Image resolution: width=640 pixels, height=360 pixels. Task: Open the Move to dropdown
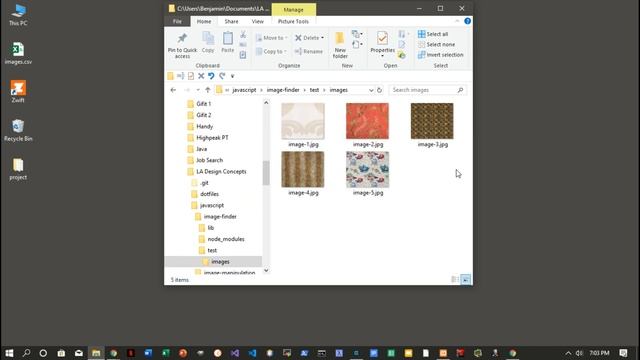pos(271,38)
